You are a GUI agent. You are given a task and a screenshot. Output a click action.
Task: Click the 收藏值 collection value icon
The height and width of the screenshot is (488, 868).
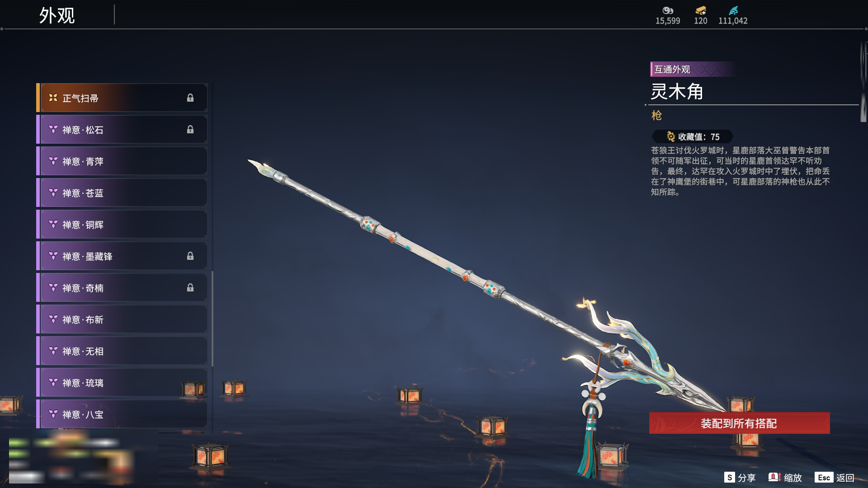(x=671, y=136)
